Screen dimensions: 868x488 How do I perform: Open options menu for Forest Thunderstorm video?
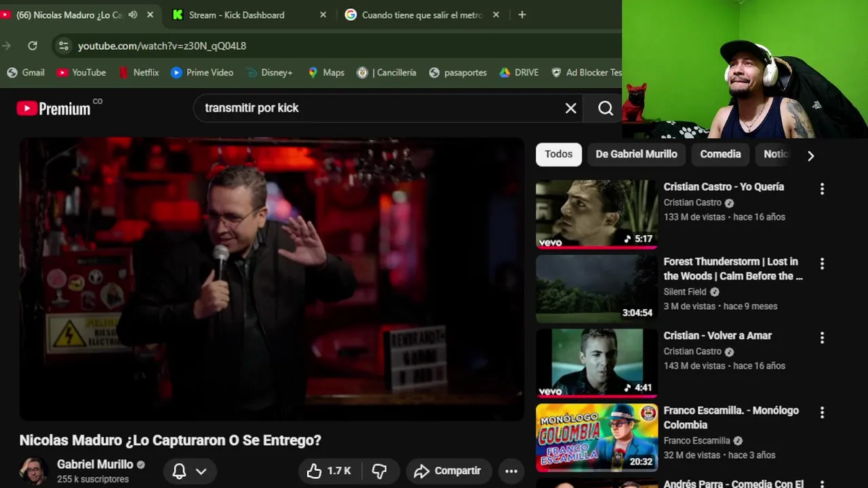coord(822,264)
